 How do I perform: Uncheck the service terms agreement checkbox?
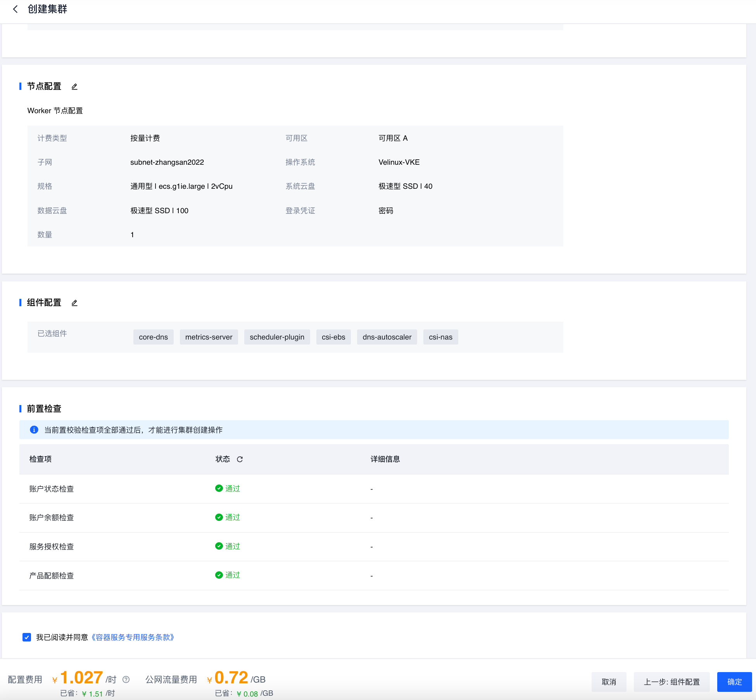coord(27,637)
